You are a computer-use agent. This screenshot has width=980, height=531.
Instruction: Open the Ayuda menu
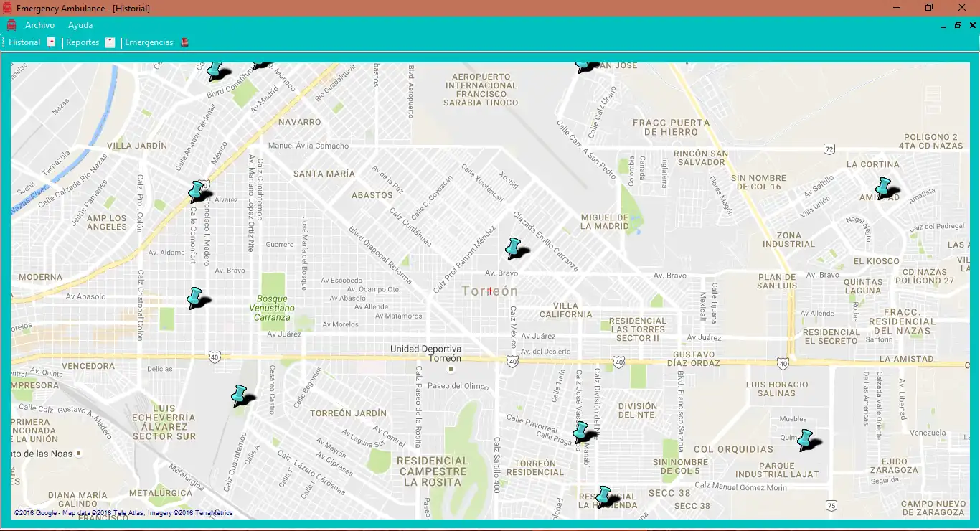pyautogui.click(x=80, y=25)
